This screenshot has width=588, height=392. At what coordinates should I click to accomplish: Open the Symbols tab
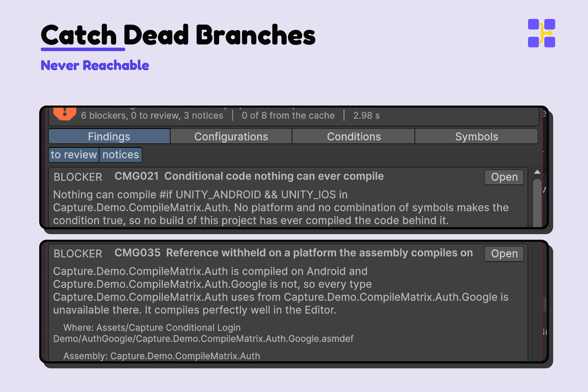476,136
